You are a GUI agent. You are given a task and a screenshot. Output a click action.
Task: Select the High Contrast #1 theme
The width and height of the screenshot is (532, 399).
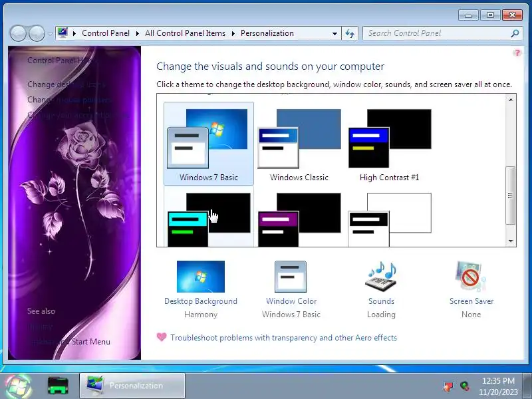pyautogui.click(x=390, y=144)
